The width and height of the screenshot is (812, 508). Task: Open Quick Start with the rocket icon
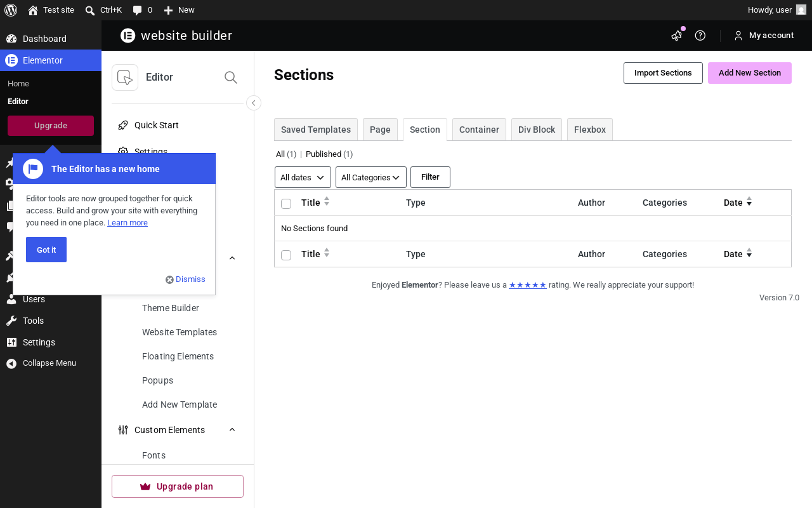[x=123, y=125]
